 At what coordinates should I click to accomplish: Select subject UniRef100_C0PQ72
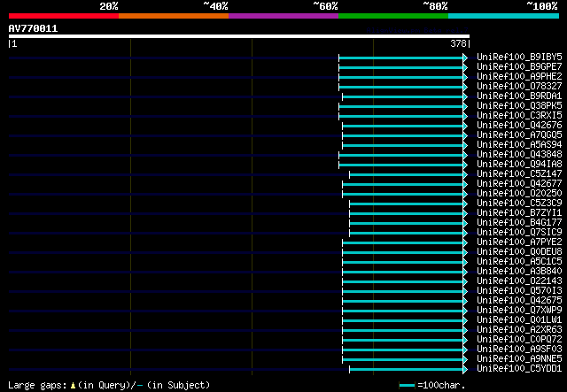click(519, 340)
